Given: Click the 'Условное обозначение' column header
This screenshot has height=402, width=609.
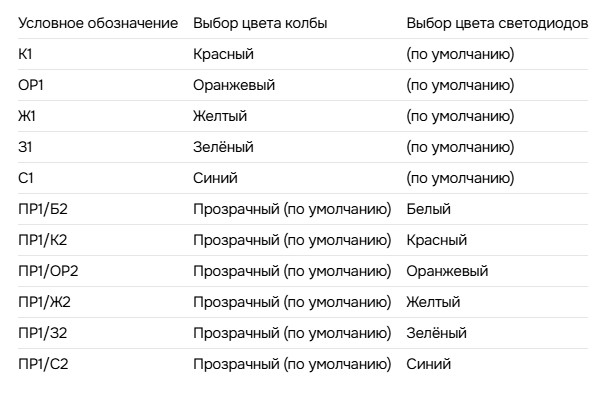Looking at the screenshot, I should (98, 23).
